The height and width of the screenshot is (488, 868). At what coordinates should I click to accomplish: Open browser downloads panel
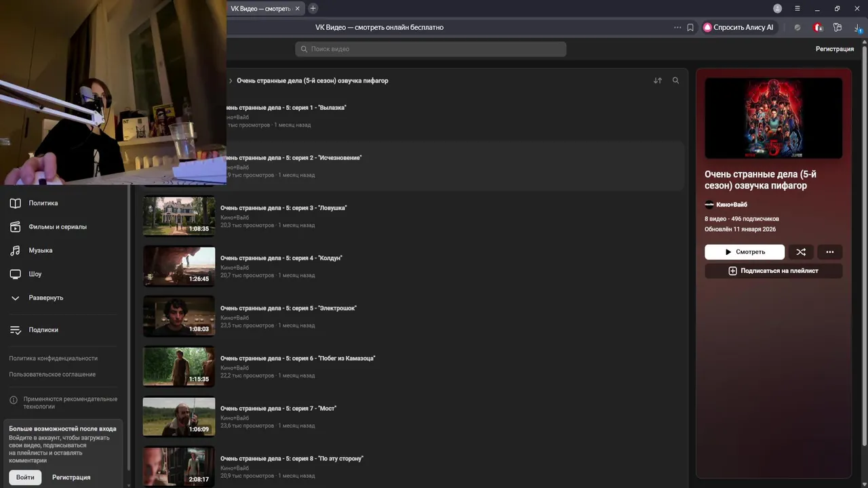click(858, 28)
